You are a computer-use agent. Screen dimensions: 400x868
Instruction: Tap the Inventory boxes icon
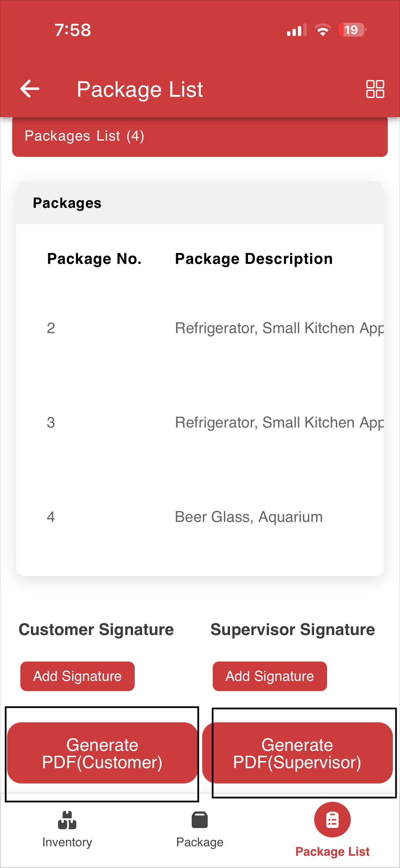click(x=67, y=820)
